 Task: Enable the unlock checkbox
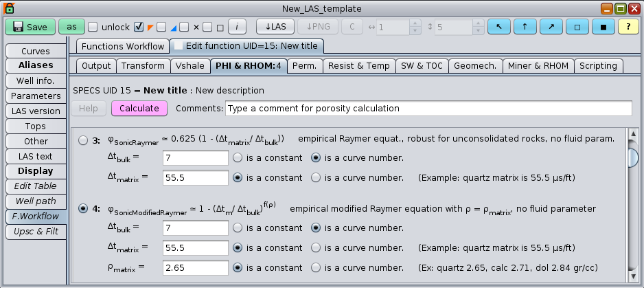click(93, 27)
